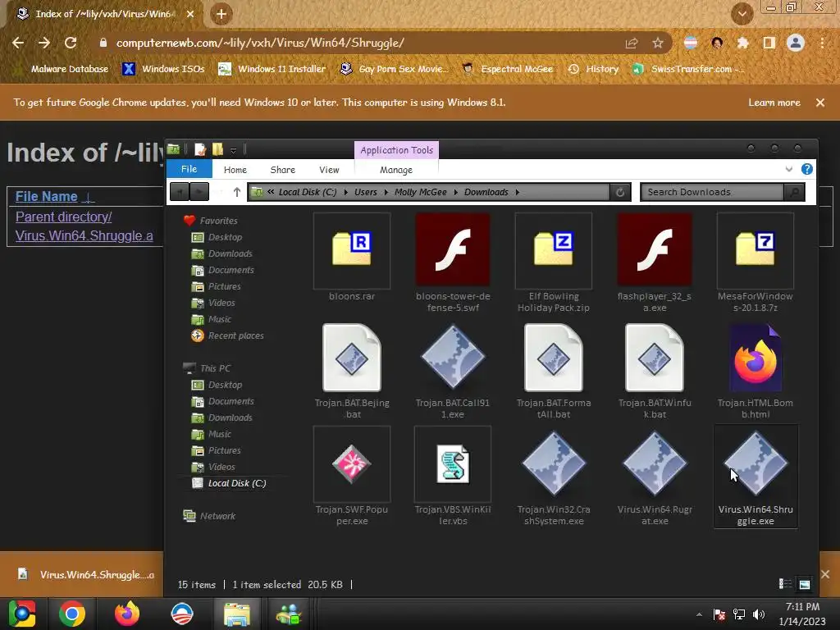Select the Trojan.BAT.FormatAll.bat file
Image resolution: width=840 pixels, height=630 pixels.
[554, 371]
